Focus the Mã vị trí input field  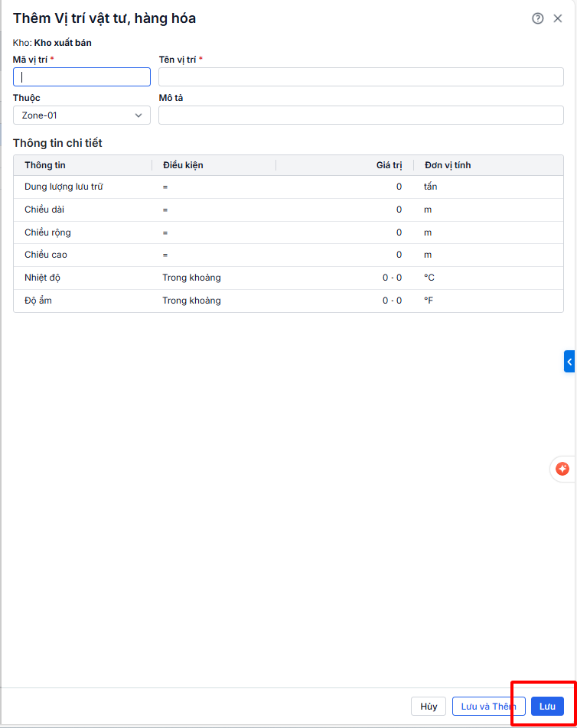[82, 77]
